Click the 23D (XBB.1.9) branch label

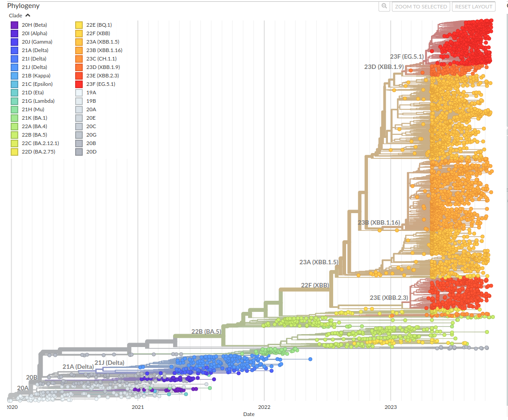(x=384, y=67)
